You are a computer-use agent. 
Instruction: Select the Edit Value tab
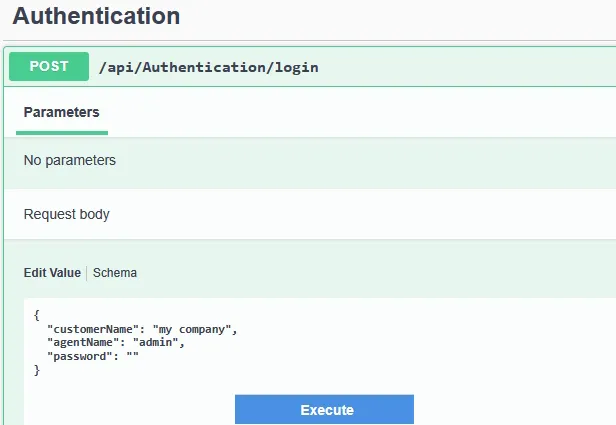(52, 273)
